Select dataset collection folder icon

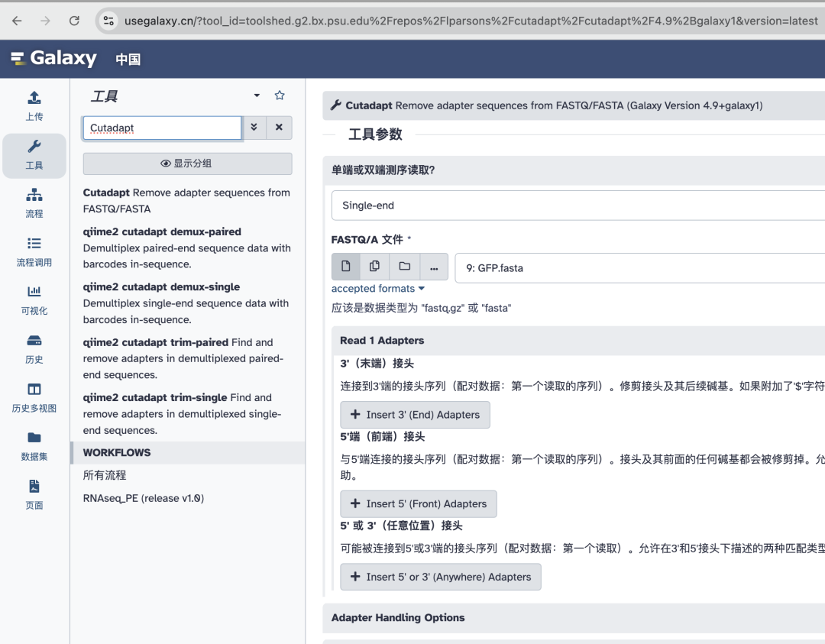(x=405, y=266)
